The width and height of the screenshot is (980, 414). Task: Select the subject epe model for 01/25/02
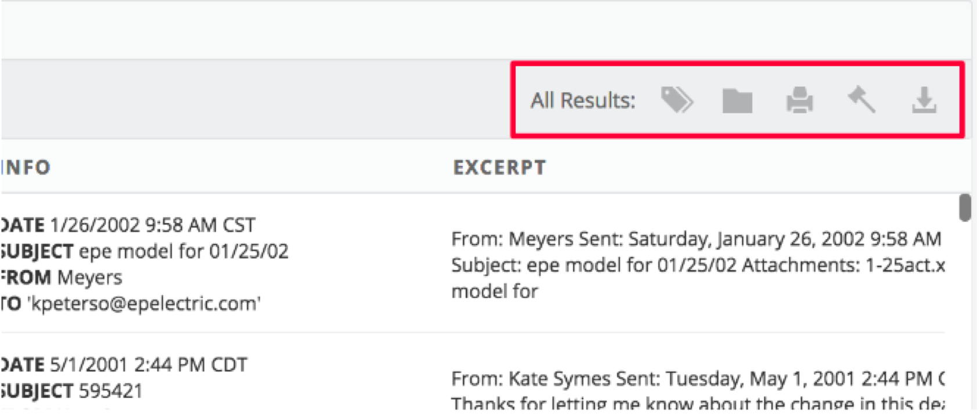(183, 251)
